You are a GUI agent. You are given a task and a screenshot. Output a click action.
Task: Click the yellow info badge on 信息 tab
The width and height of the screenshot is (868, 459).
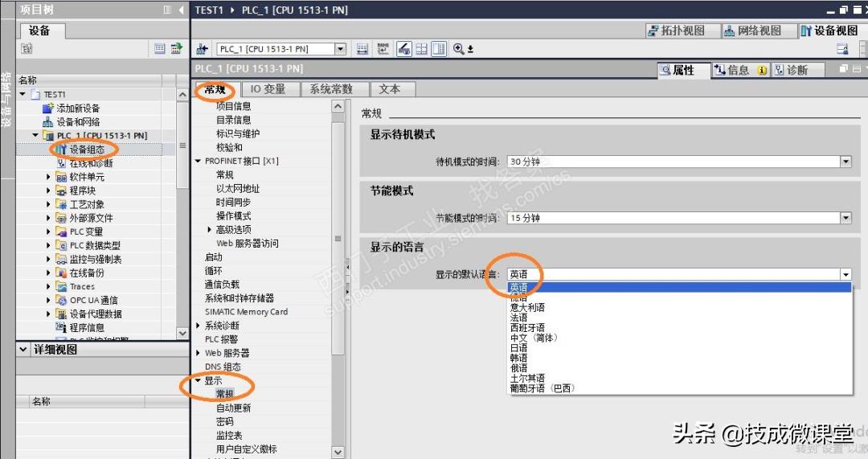(762, 70)
